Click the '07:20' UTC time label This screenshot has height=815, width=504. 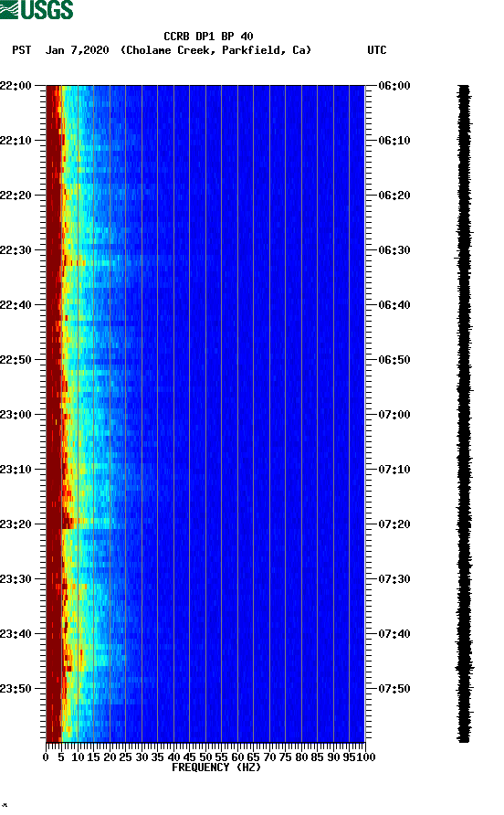coord(394,524)
